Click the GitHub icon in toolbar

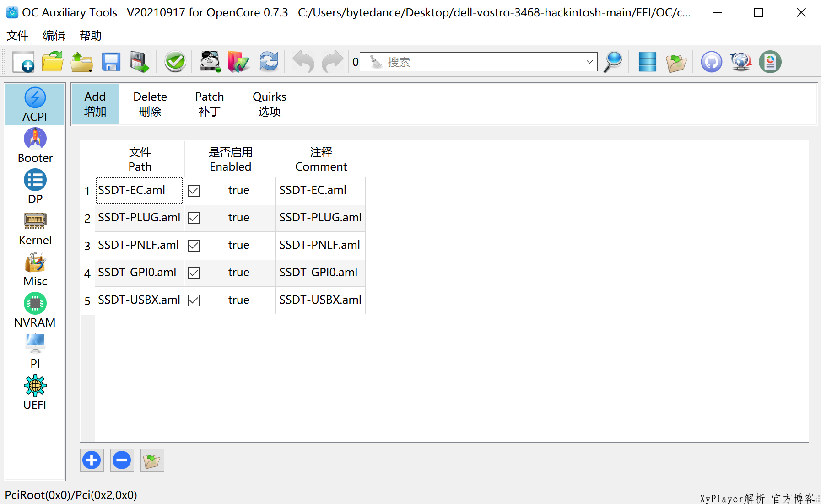click(x=711, y=62)
